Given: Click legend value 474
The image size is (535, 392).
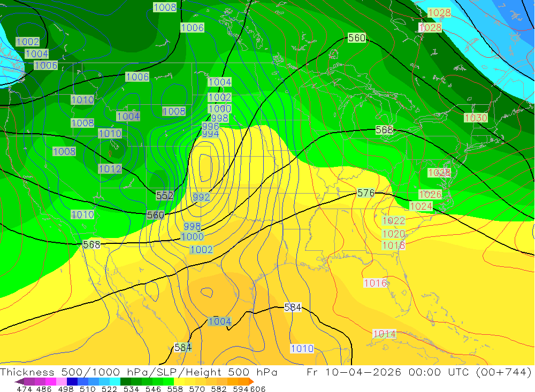Looking at the screenshot, I should 24,389.
